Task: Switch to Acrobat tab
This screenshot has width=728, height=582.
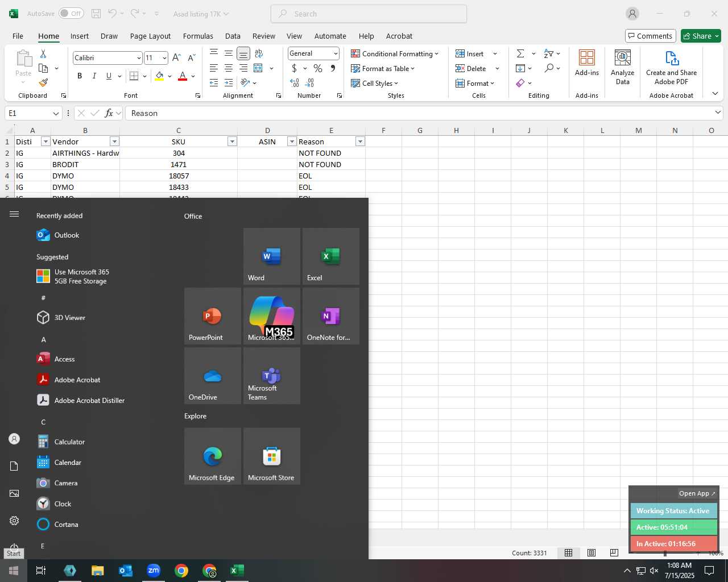Action: [x=399, y=36]
